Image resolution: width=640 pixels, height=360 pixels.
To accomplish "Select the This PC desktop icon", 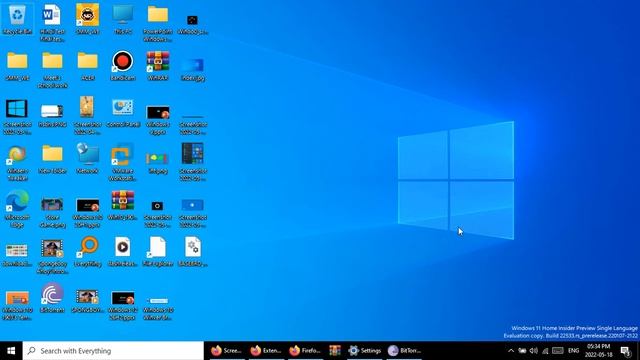I will coord(123,19).
